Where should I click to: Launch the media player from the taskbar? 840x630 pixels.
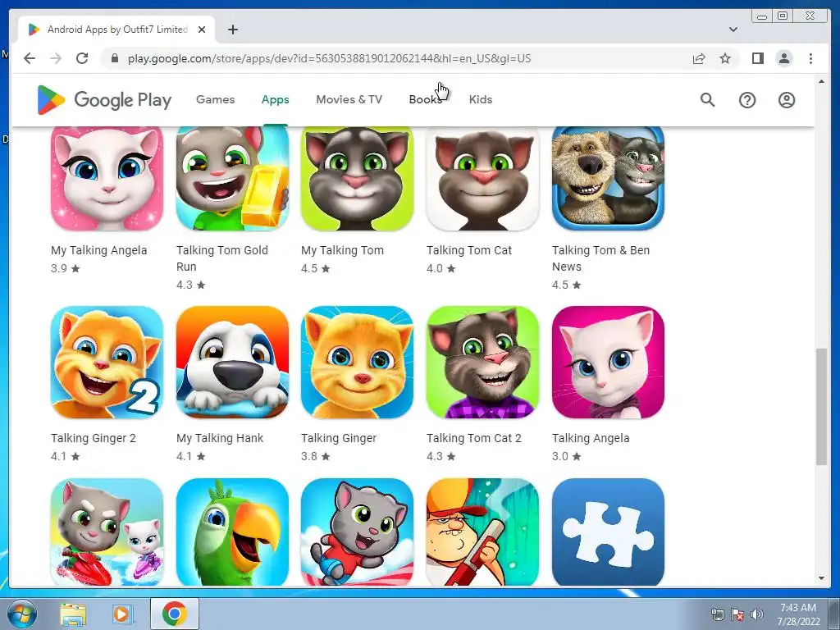point(123,614)
